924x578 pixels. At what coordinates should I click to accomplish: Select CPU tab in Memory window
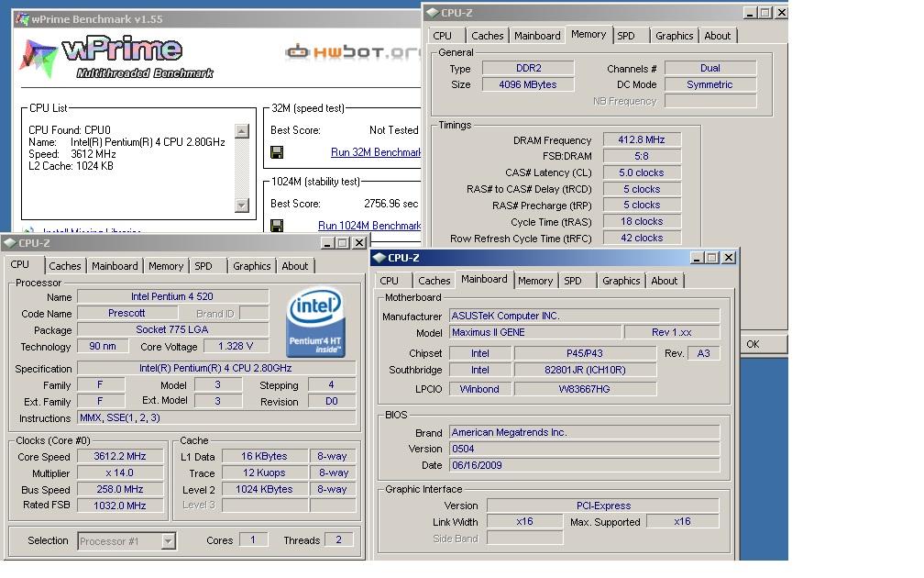point(442,36)
